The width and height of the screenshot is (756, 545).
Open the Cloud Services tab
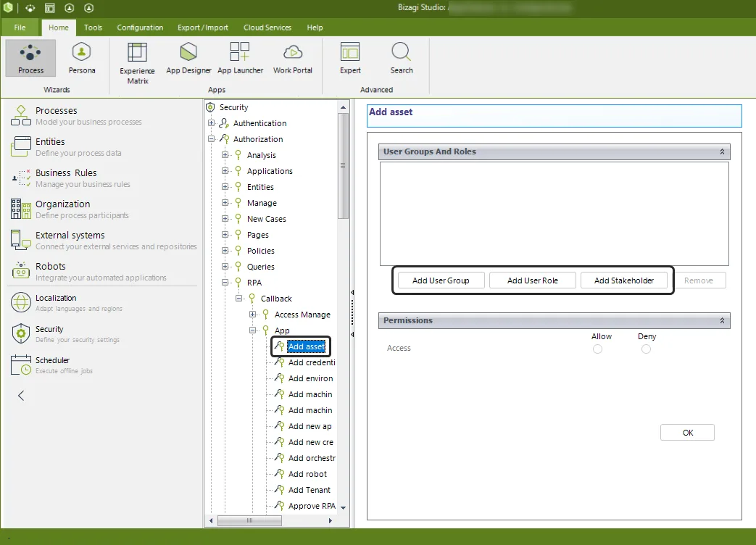point(267,28)
